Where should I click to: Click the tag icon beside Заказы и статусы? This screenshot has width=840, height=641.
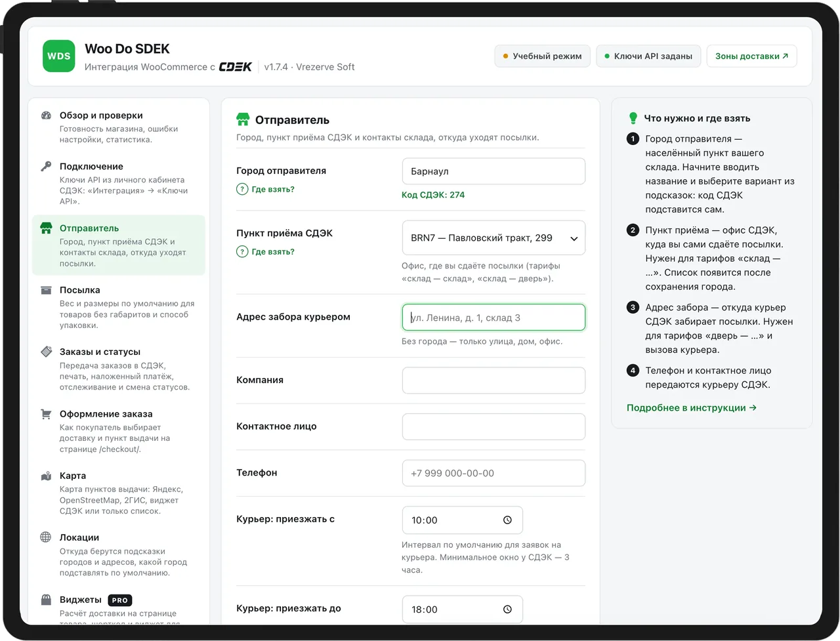click(46, 352)
